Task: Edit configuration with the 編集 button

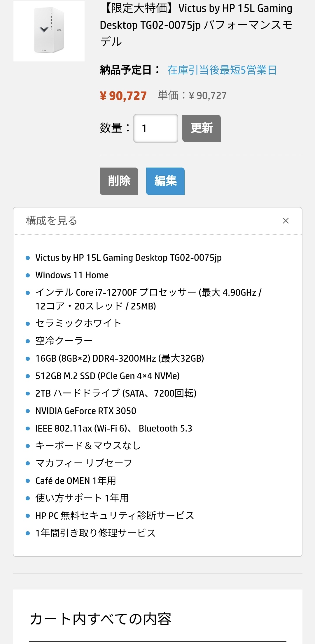Action: coord(165,181)
